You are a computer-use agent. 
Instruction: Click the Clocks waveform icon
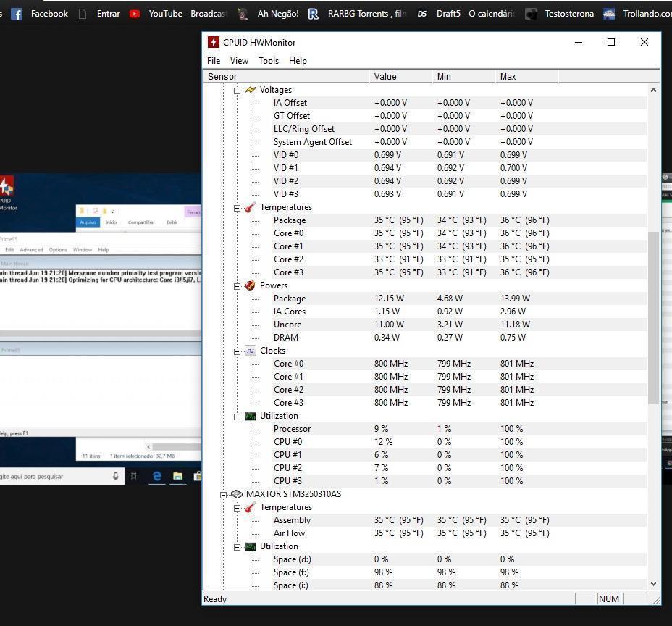pos(250,351)
